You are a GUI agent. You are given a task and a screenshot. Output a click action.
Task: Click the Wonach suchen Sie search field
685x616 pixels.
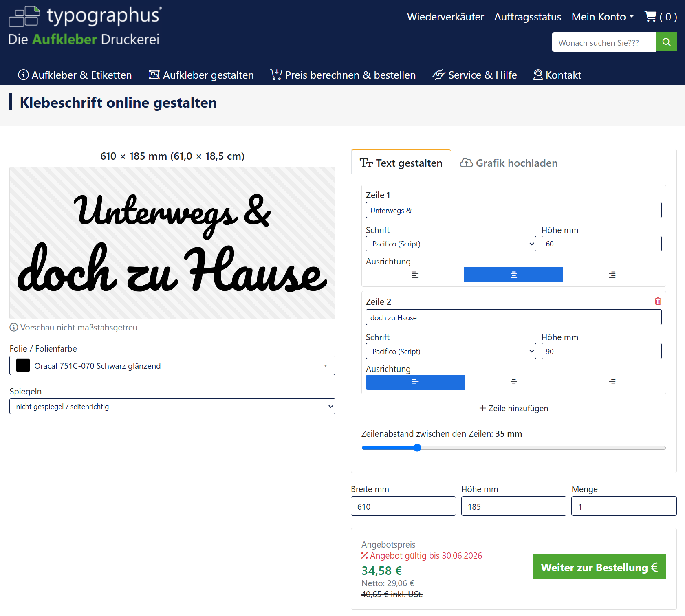click(x=604, y=42)
